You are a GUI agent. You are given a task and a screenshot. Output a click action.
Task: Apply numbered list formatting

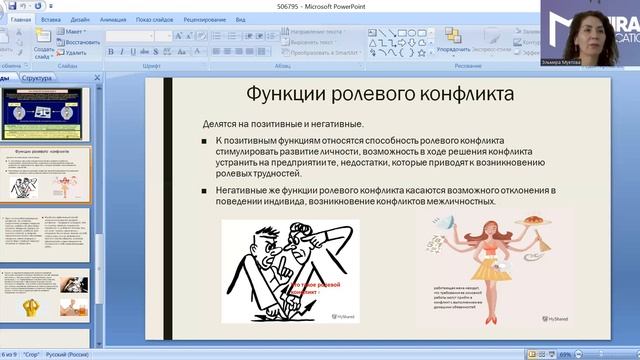[233, 36]
